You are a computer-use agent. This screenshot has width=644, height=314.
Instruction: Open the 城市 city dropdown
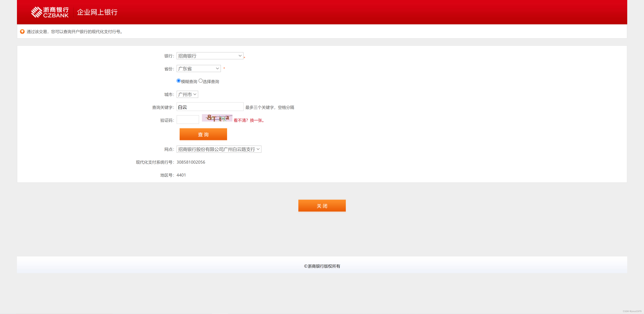tap(187, 94)
